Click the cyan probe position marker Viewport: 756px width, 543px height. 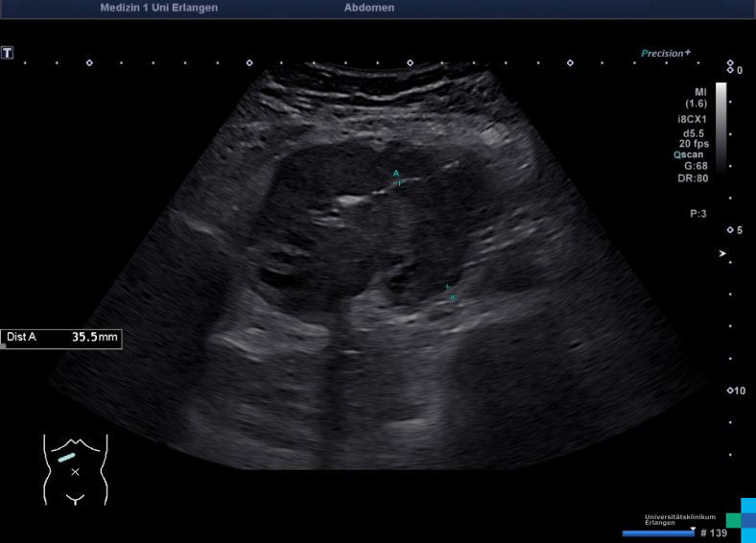[x=65, y=457]
